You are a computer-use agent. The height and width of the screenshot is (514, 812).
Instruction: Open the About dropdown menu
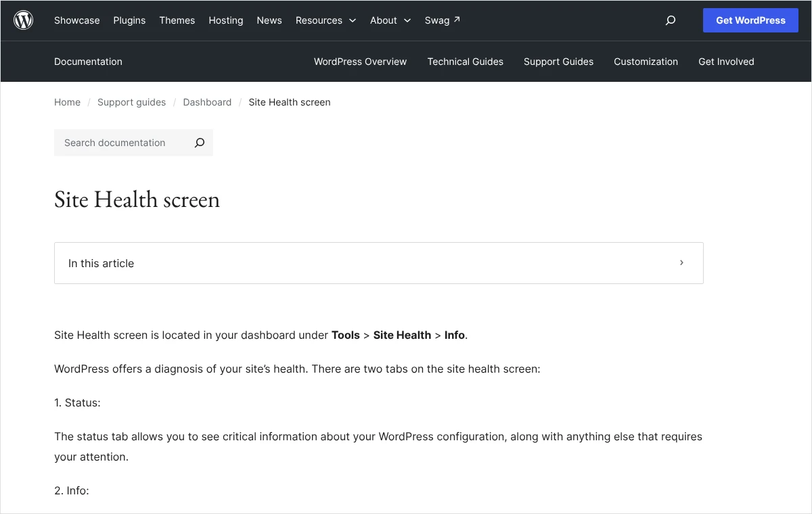pyautogui.click(x=390, y=20)
